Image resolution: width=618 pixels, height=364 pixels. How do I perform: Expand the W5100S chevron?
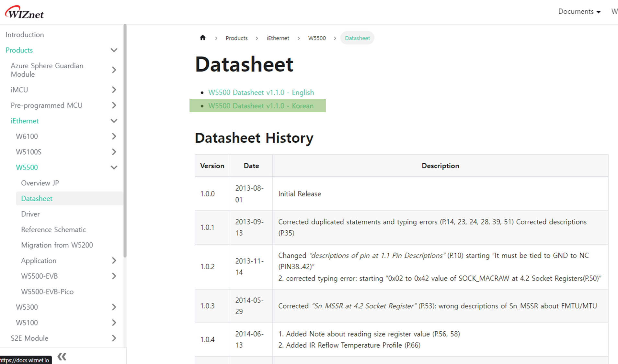[x=114, y=152]
